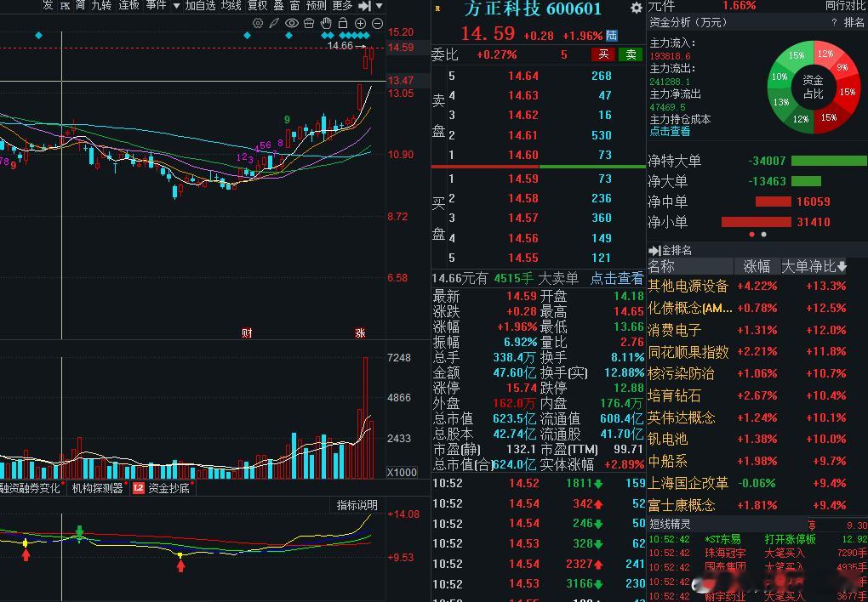Open *ST东易 alert row
Image resolution: width=868 pixels, height=602 pixels.
coord(757,539)
